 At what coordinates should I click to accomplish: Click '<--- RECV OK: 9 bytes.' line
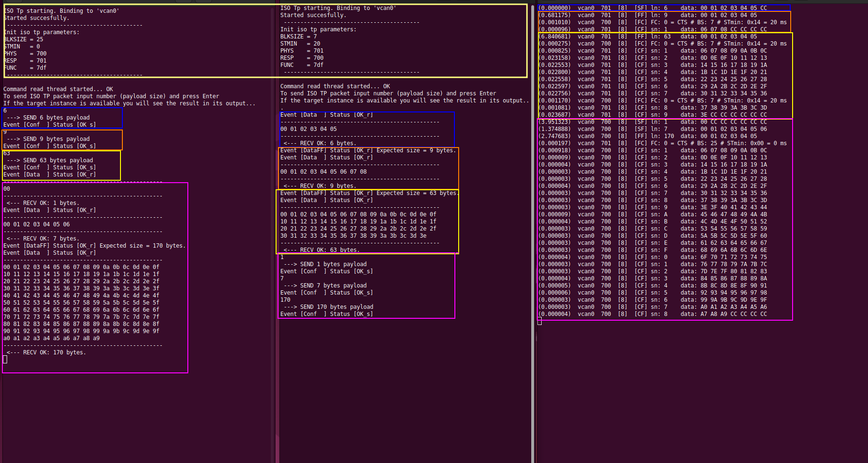[x=320, y=186]
